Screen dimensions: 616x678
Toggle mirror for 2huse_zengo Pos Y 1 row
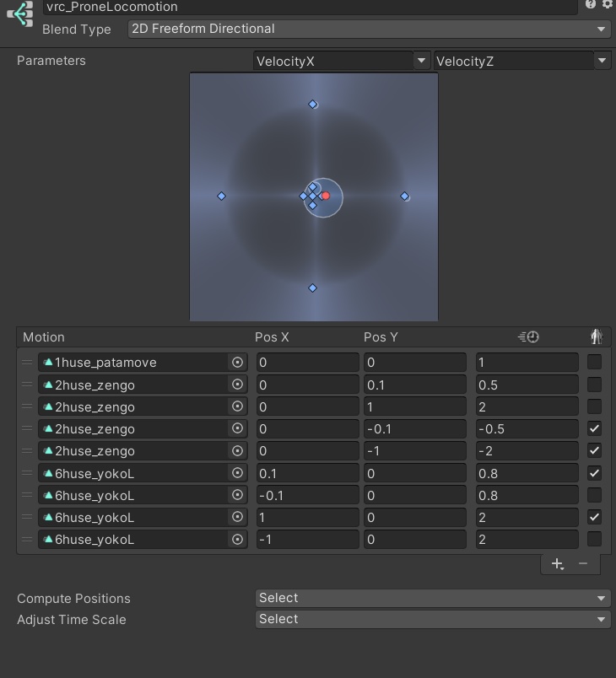click(594, 406)
